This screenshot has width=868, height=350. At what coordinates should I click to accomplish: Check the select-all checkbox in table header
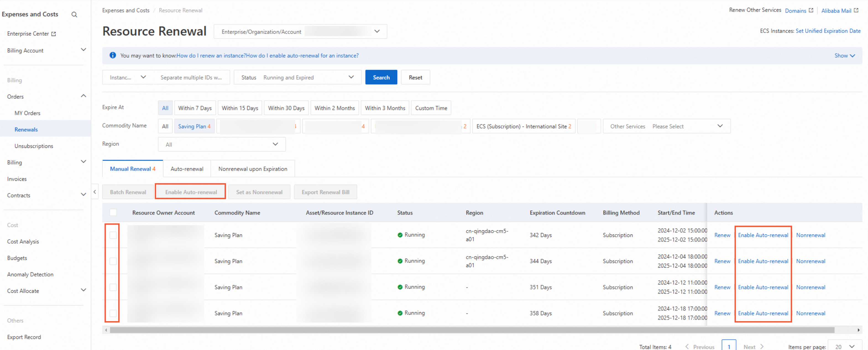tap(113, 212)
